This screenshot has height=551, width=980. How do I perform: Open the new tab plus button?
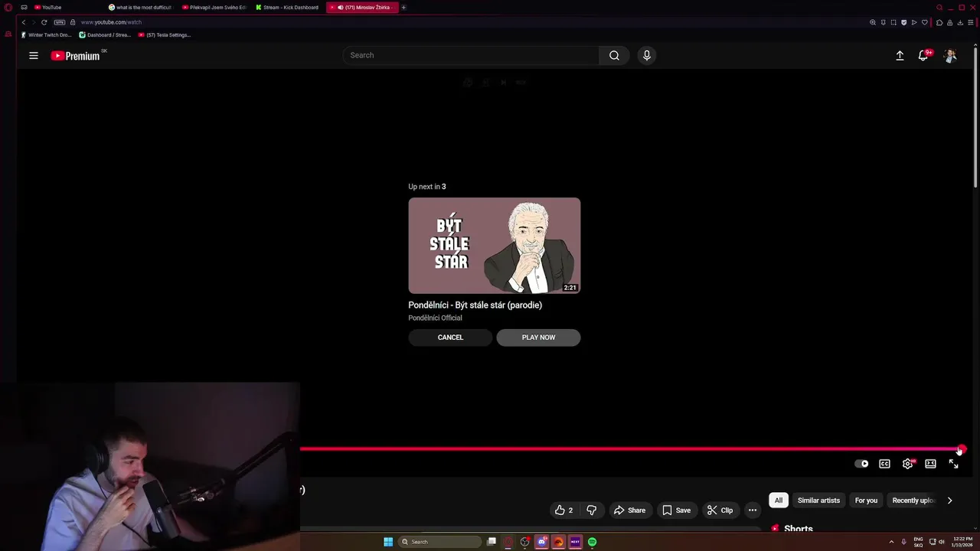coord(403,8)
